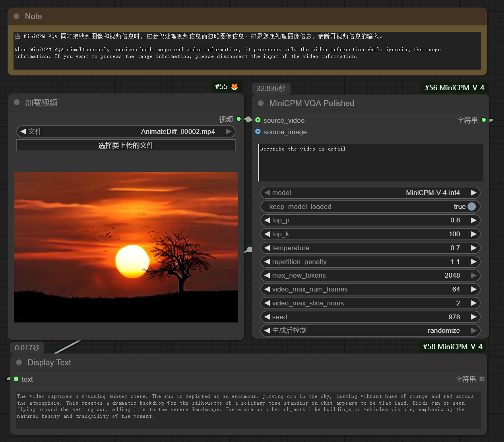This screenshot has height=442, width=504.
Task: Decrease seed value with left arrow
Action: pos(267,317)
